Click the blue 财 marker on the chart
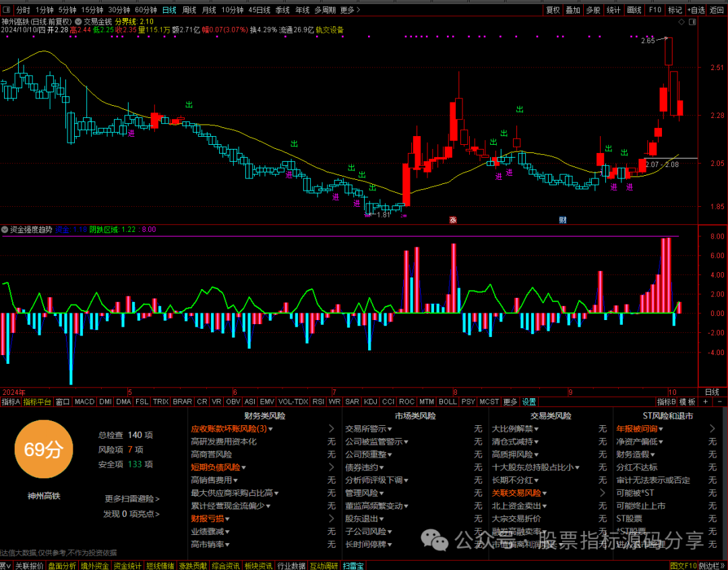 click(x=563, y=220)
